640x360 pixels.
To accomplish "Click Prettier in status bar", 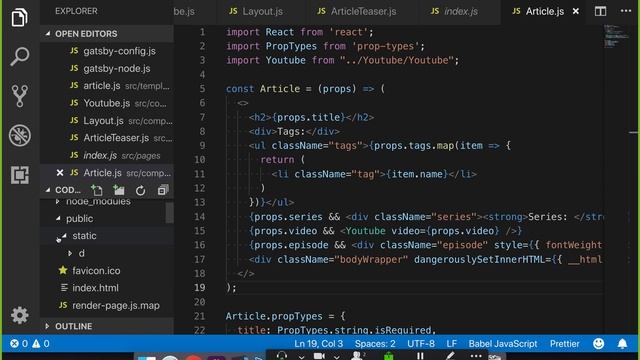I will (x=564, y=344).
